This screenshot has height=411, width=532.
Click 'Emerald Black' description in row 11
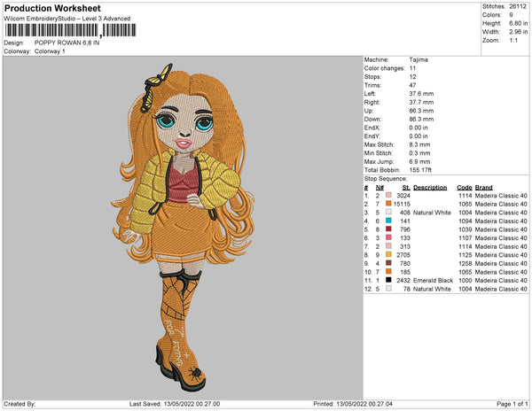433,281
